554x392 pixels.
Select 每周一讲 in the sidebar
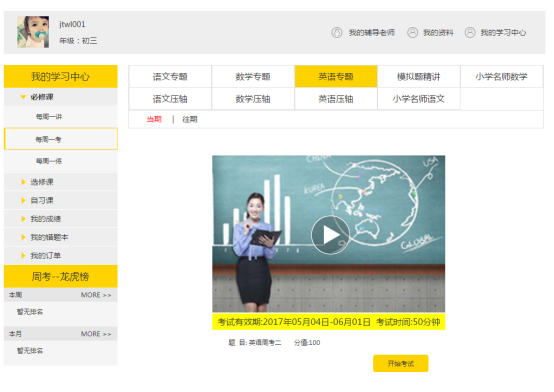coord(49,117)
